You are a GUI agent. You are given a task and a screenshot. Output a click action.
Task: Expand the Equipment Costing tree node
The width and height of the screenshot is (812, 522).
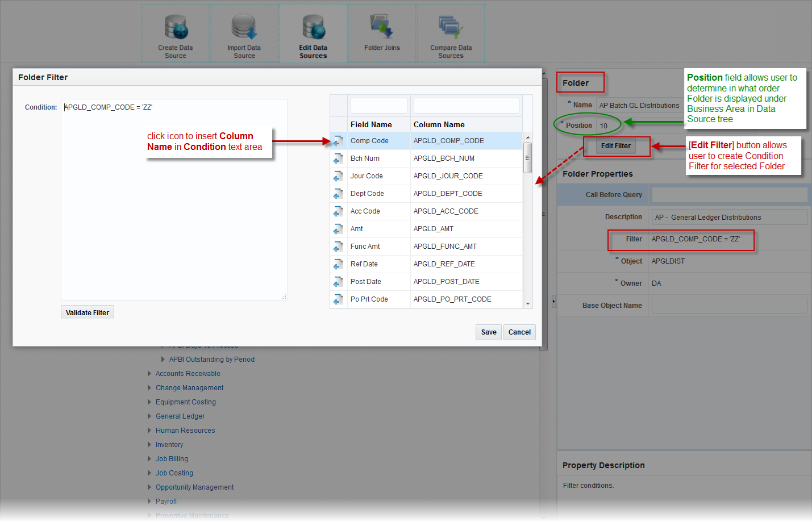149,402
